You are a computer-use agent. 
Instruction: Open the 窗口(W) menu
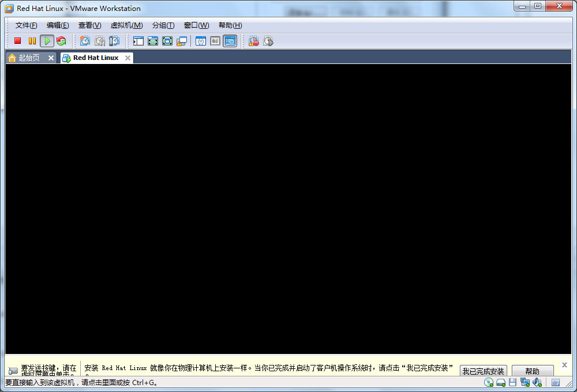click(197, 25)
